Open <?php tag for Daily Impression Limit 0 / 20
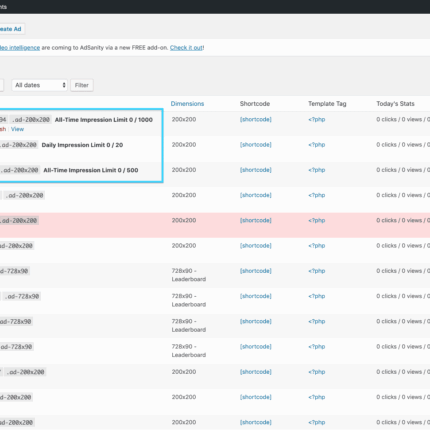Image resolution: width=430 pixels, height=430 pixels. 317,145
